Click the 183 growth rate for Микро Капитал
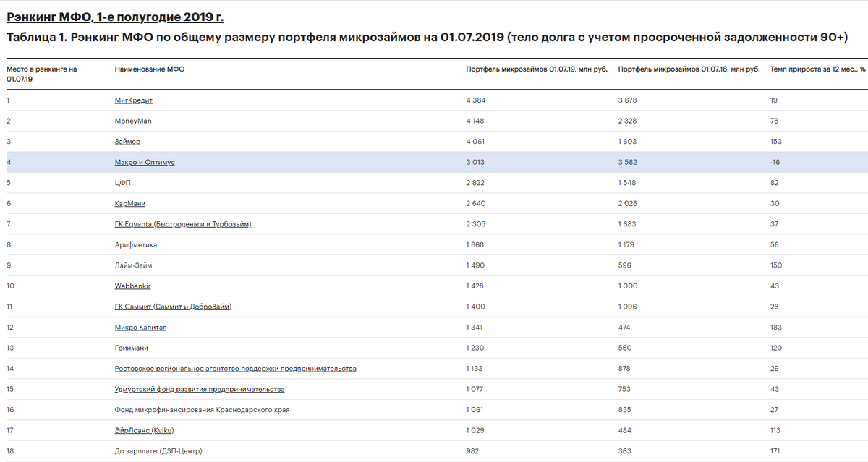The image size is (868, 462). (776, 328)
